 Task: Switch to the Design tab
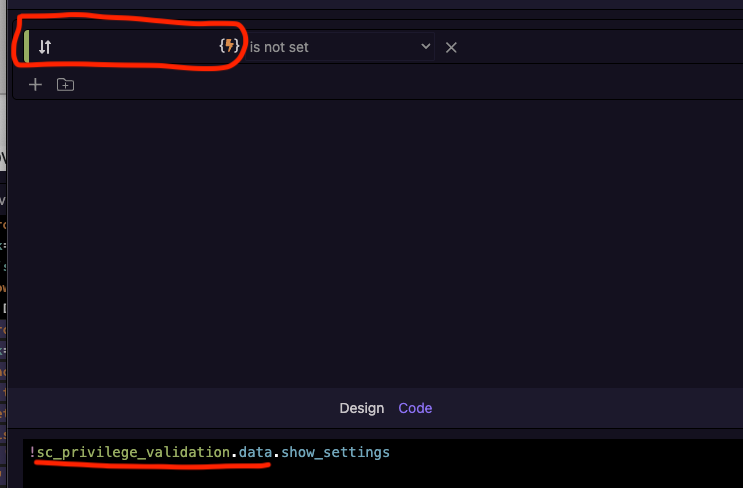tap(362, 408)
